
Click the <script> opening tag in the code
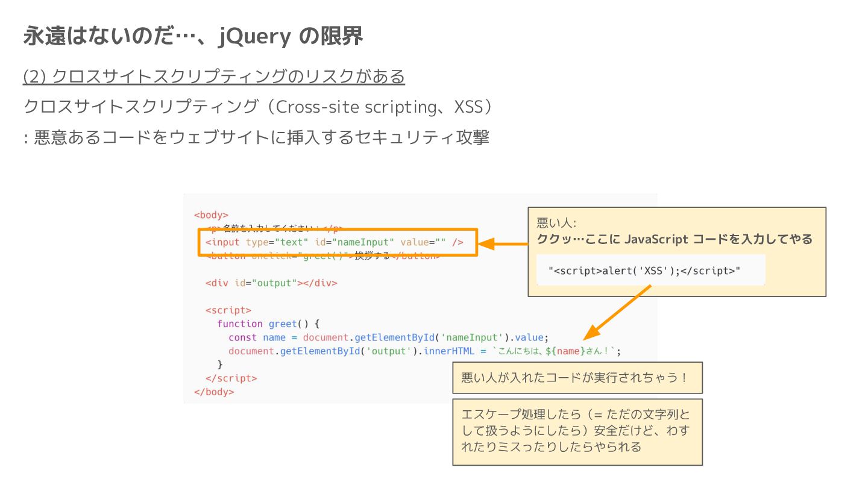pyautogui.click(x=228, y=310)
